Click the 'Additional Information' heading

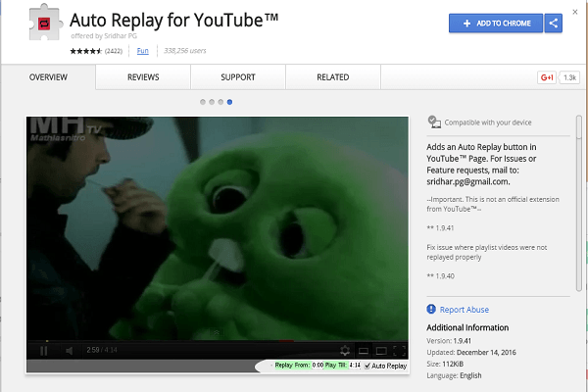(x=467, y=327)
